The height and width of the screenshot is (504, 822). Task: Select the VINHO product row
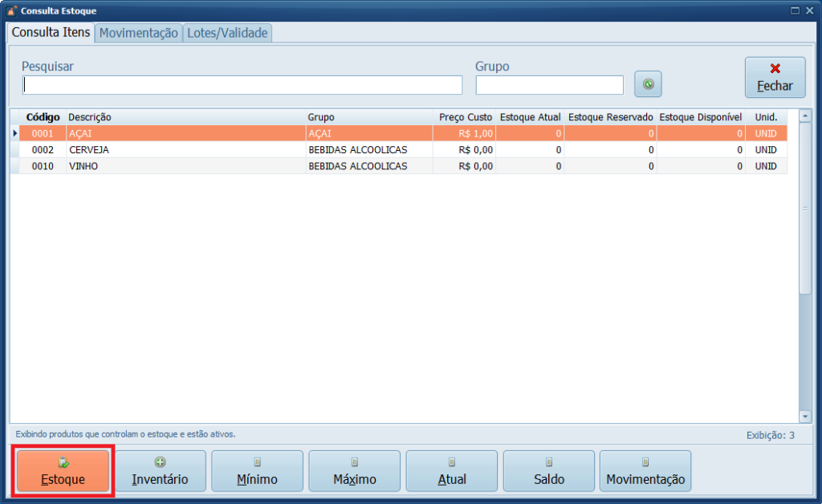(185, 166)
